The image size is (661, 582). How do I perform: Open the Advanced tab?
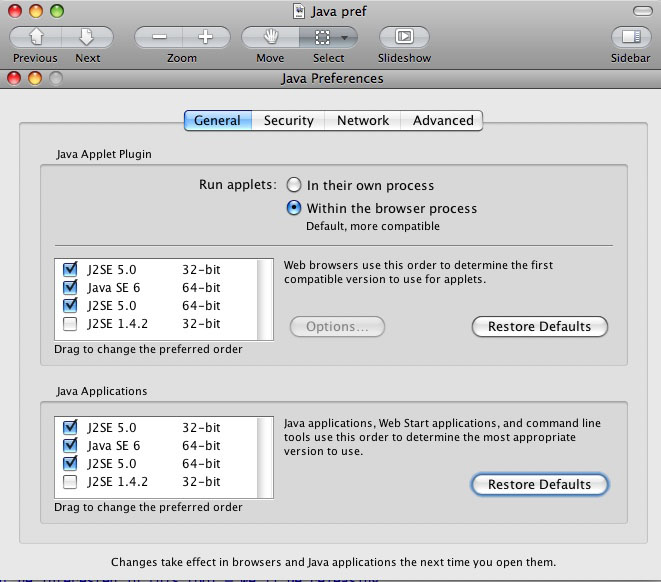pyautogui.click(x=442, y=121)
